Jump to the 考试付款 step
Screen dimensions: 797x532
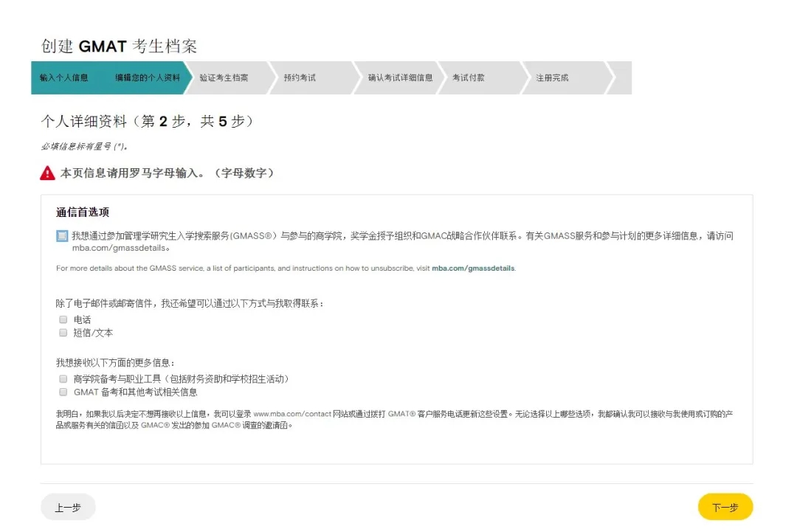tap(468, 77)
